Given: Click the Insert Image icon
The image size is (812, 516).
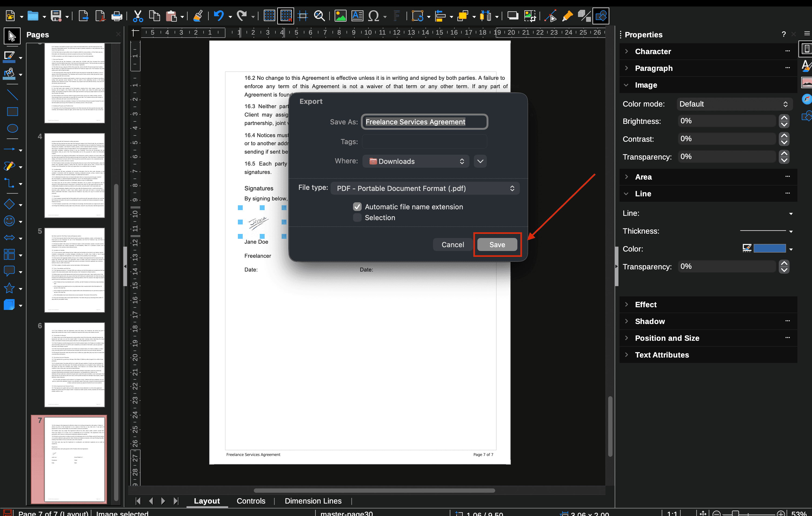Looking at the screenshot, I should point(340,16).
